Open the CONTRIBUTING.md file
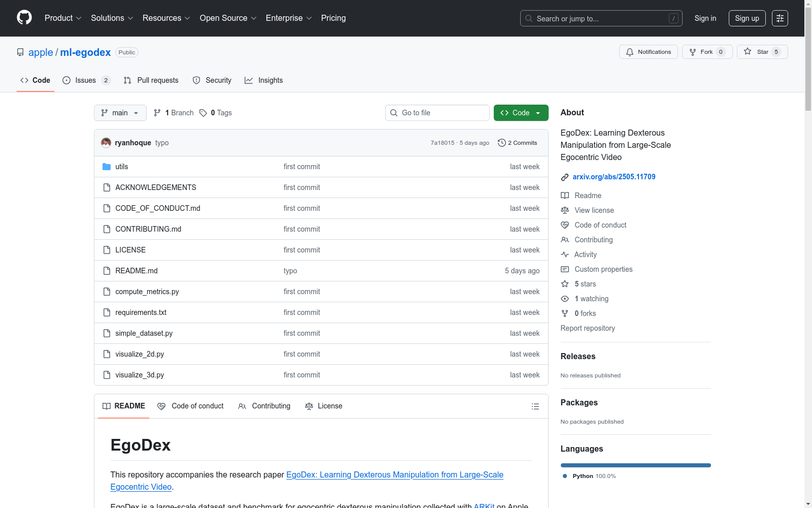 (148, 229)
